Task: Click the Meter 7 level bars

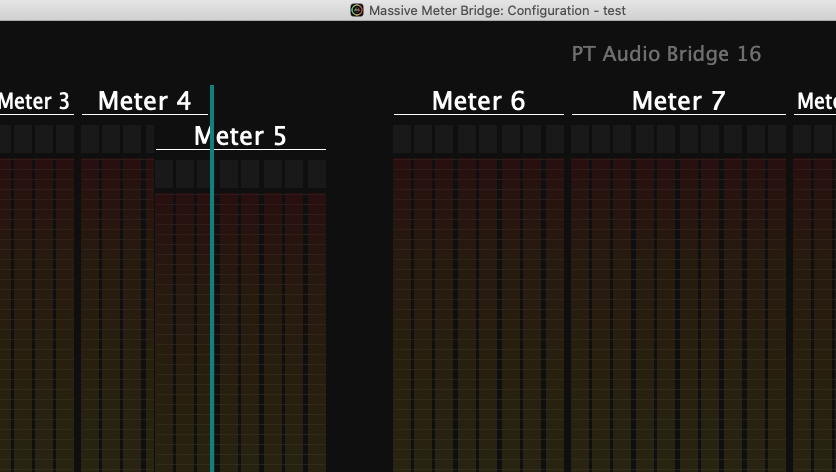Action: 678,315
